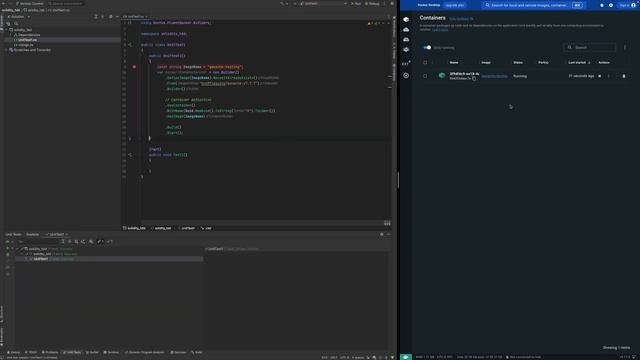Click Debug button in Rider toolbar

coord(372,4)
